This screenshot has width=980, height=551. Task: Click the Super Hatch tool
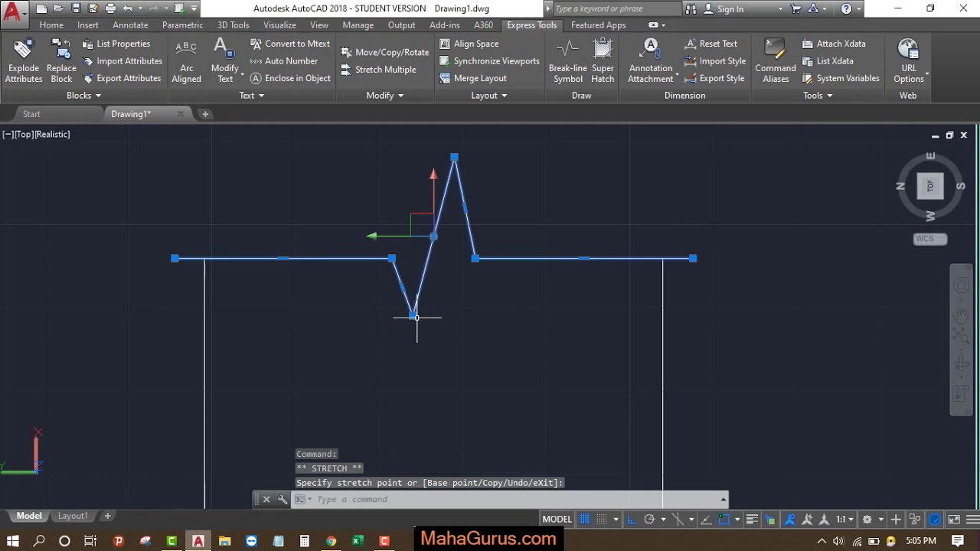[603, 60]
